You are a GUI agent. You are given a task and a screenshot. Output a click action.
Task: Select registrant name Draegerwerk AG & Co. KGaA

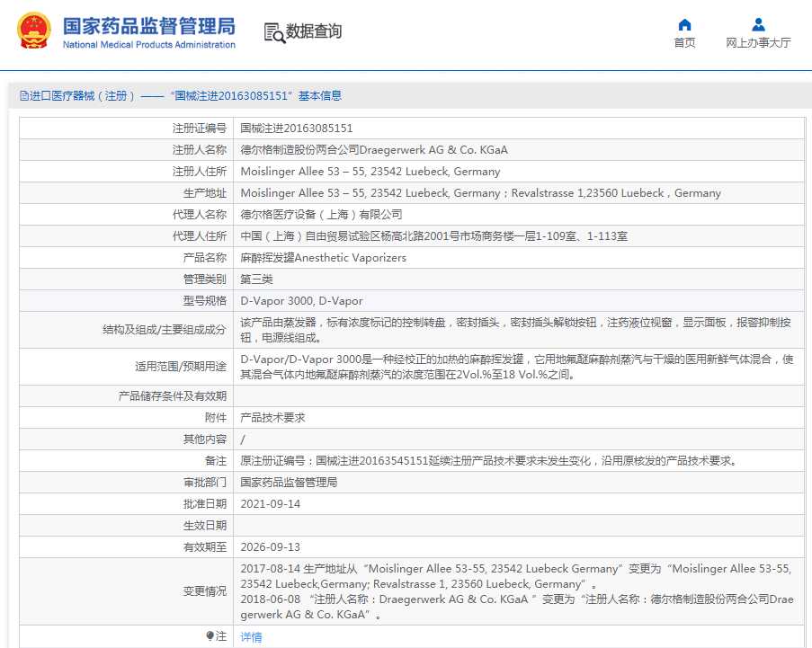tap(374, 149)
